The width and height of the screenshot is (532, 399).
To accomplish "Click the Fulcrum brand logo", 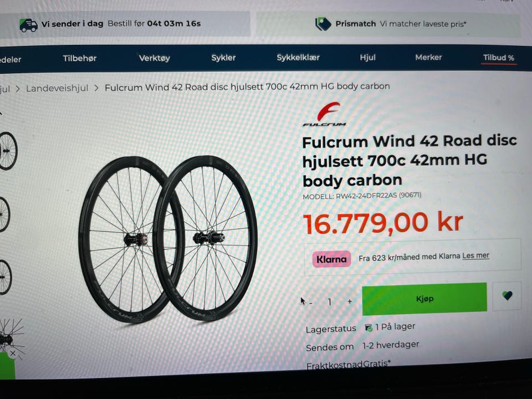I will (x=325, y=114).
